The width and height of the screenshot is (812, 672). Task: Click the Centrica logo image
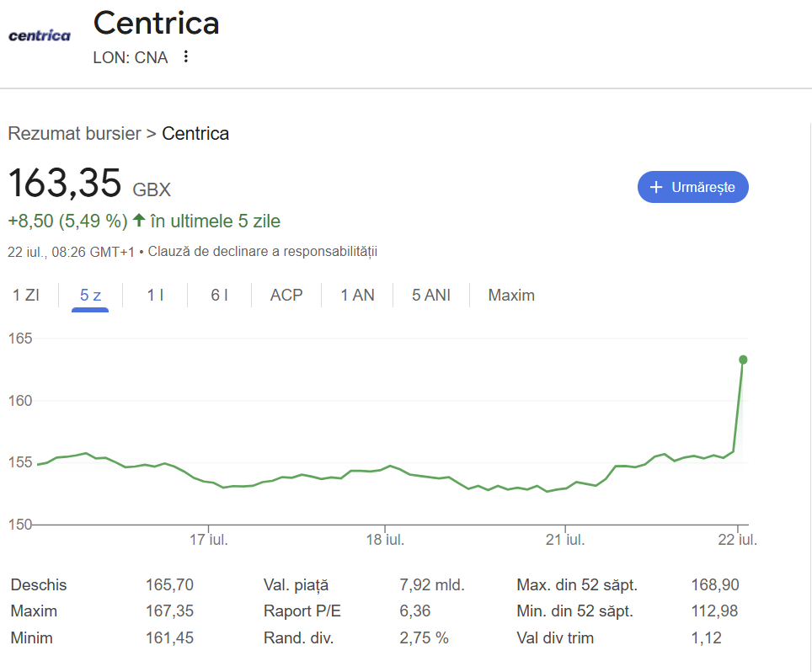click(40, 35)
